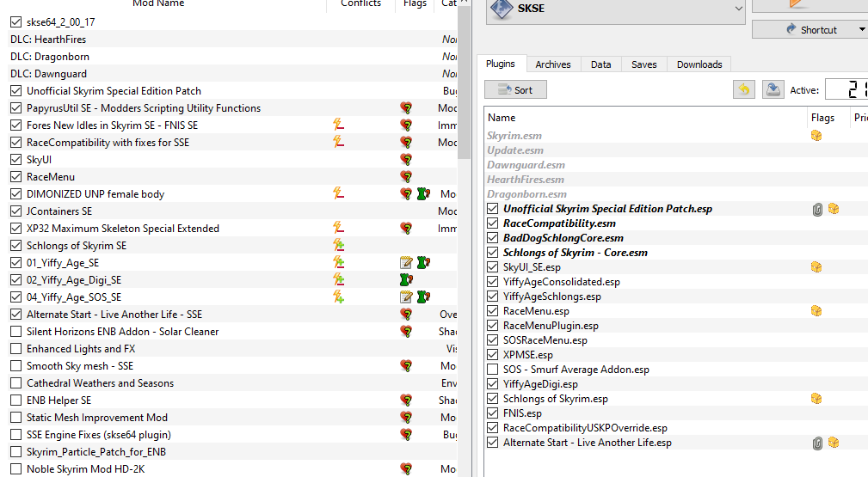Click the conflict lightning icon for FNIS SE
This screenshot has height=477, width=868.
coord(338,125)
